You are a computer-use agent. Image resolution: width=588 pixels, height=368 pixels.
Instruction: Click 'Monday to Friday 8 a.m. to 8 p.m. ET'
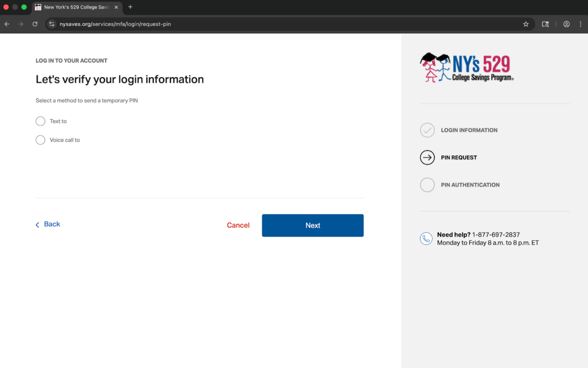click(x=488, y=243)
